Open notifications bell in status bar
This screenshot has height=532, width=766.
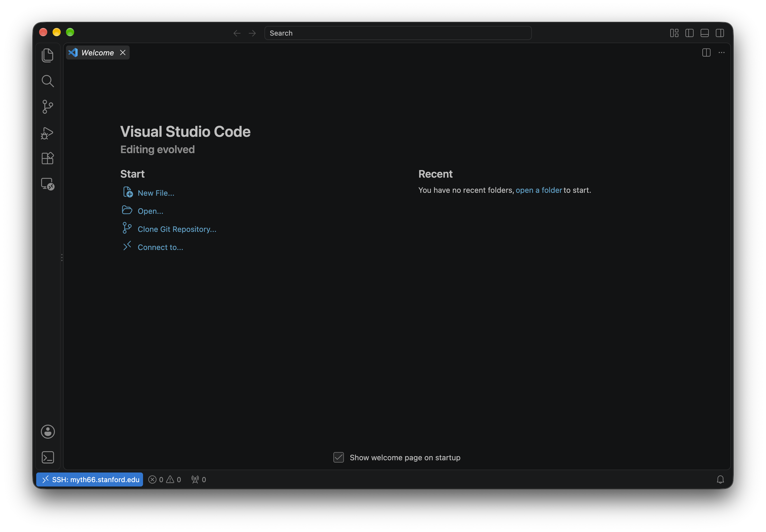[720, 479]
